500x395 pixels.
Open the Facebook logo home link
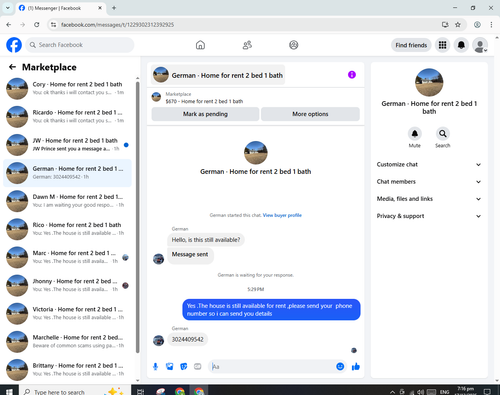coord(14,45)
